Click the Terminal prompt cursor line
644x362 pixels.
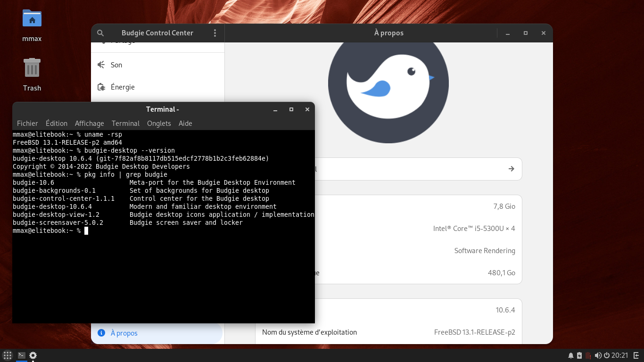coord(50,230)
